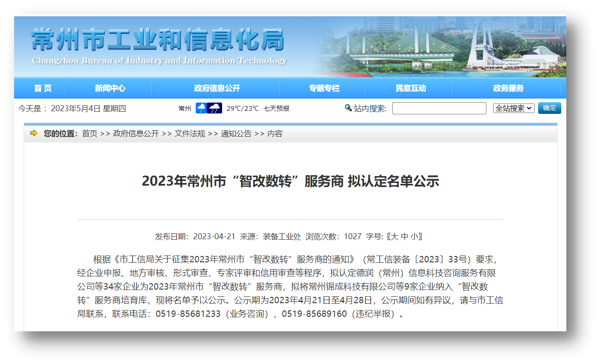Select 中 for medium font size
The height and width of the screenshot is (364, 599).
pyautogui.click(x=404, y=236)
